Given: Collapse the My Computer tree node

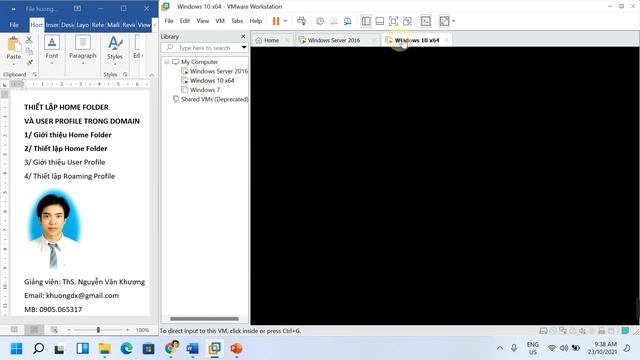Looking at the screenshot, I should point(167,62).
